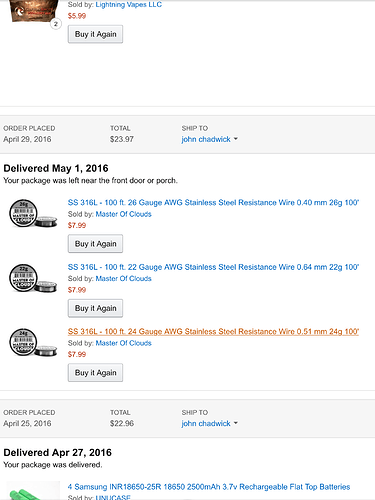Image resolution: width=375 pixels, height=500 pixels.
Task: Click the 26g wire spool thumbnail
Action: tap(33, 213)
